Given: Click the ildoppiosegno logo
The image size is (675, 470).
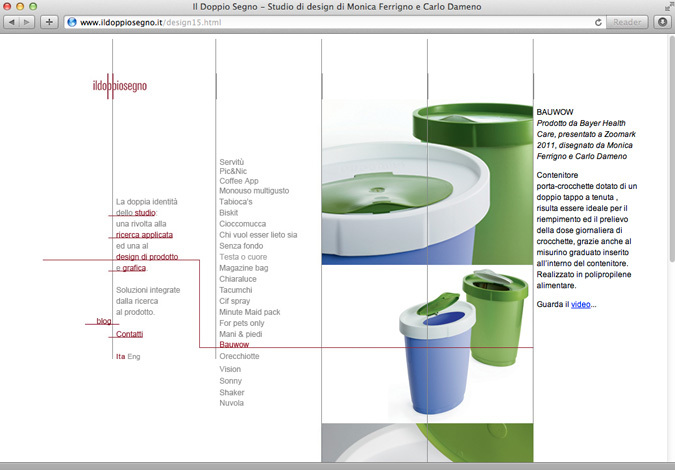Looking at the screenshot, I should (119, 87).
